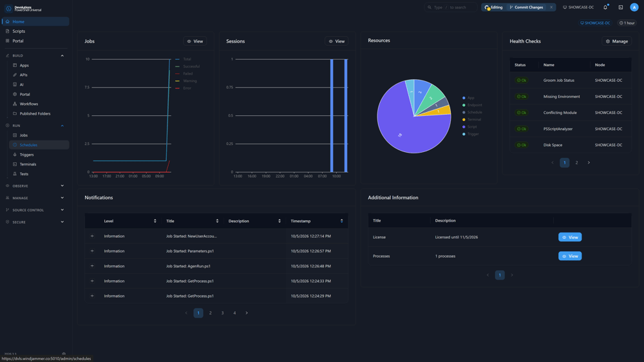Open AI under Build
This screenshot has height=362, width=644.
point(39,84)
